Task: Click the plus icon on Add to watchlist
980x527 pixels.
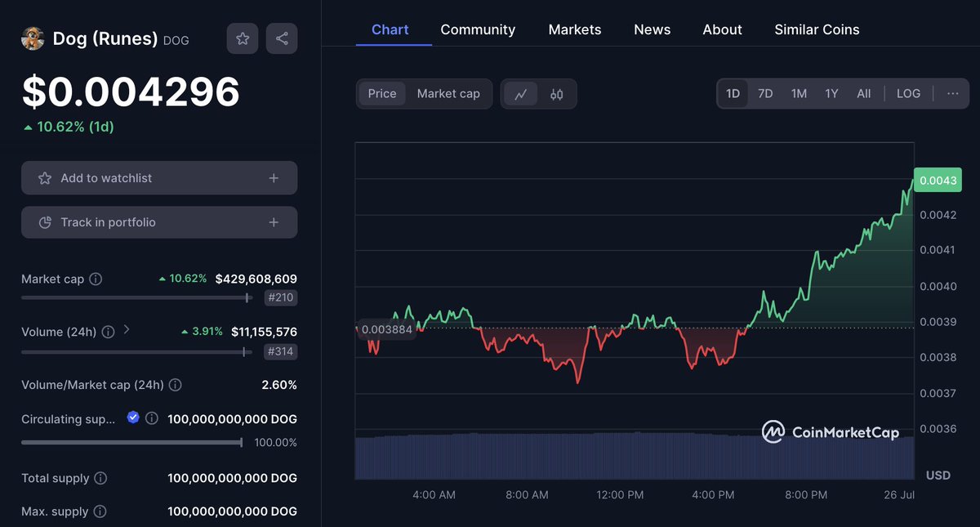Action: point(274,178)
